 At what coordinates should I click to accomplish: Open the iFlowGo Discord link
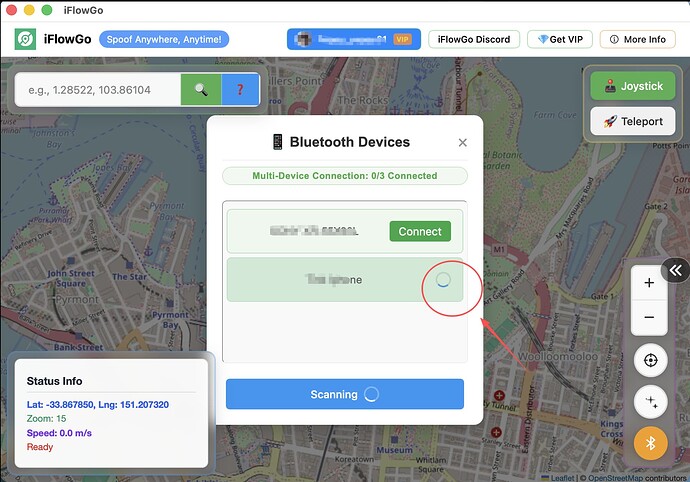pos(474,39)
